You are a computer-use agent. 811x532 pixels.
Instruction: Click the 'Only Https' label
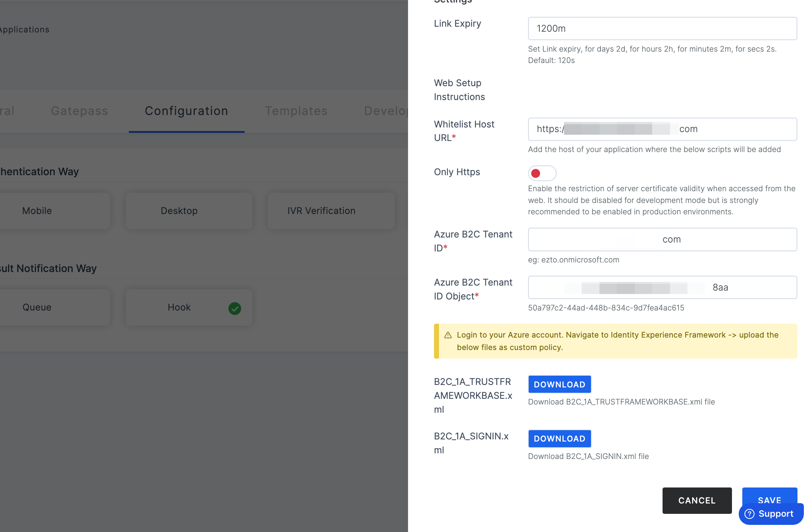(457, 172)
